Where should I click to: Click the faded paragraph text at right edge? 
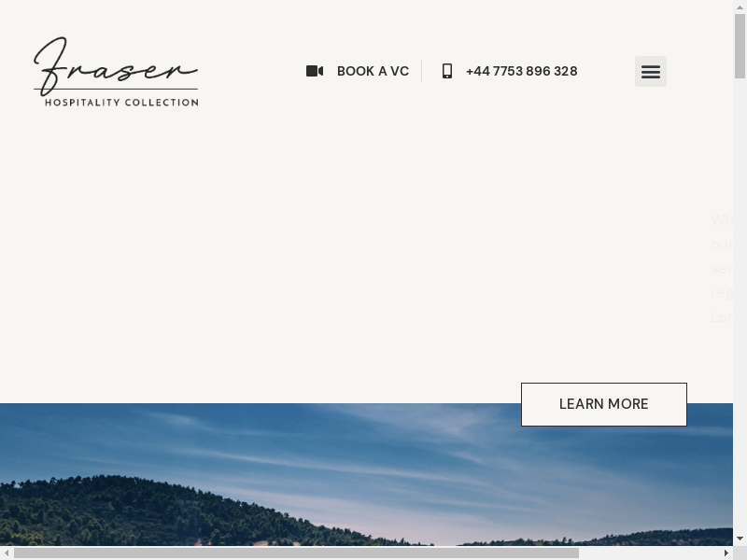point(722,269)
